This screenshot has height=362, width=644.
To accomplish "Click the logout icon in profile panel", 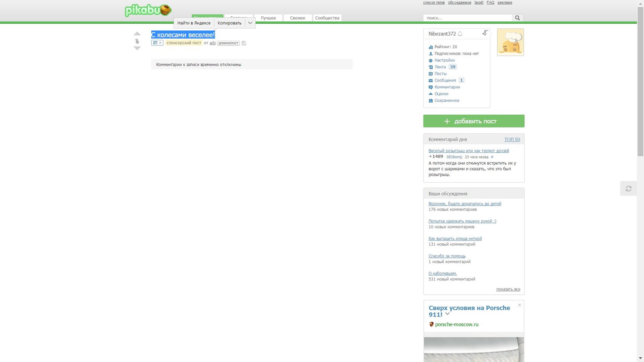I will tap(485, 33).
